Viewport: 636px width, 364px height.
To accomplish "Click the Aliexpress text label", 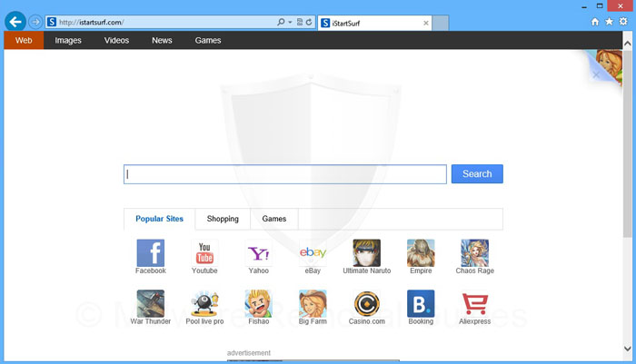I will pyautogui.click(x=474, y=321).
